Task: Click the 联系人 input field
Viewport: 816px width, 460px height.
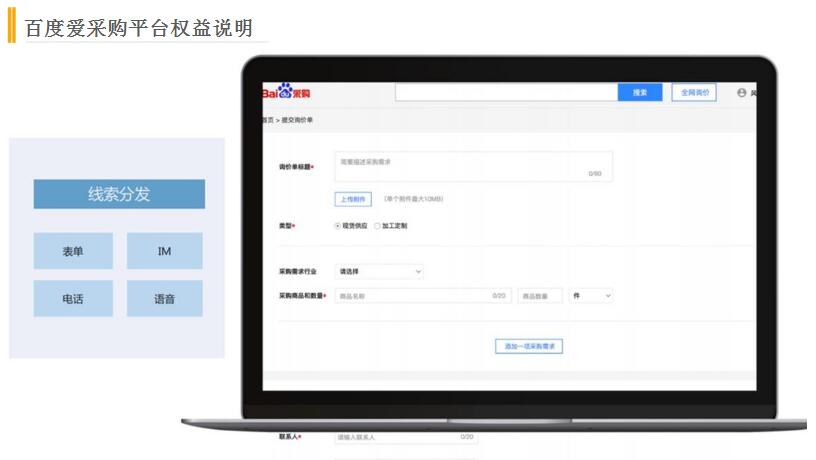Action: [x=406, y=437]
